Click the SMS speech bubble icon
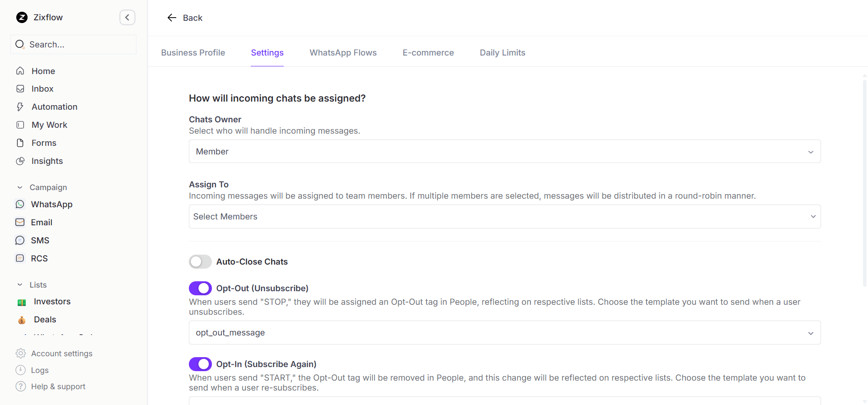The width and height of the screenshot is (868, 405). (x=20, y=241)
